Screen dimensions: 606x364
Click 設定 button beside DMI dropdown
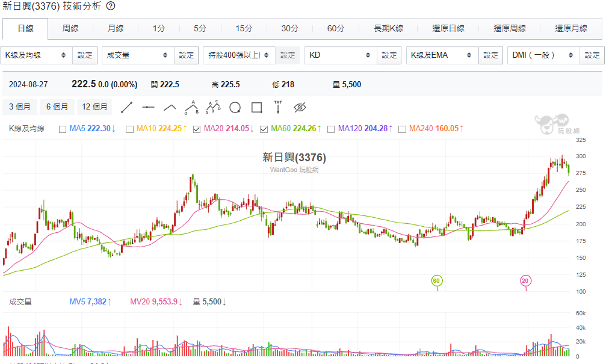tap(592, 55)
